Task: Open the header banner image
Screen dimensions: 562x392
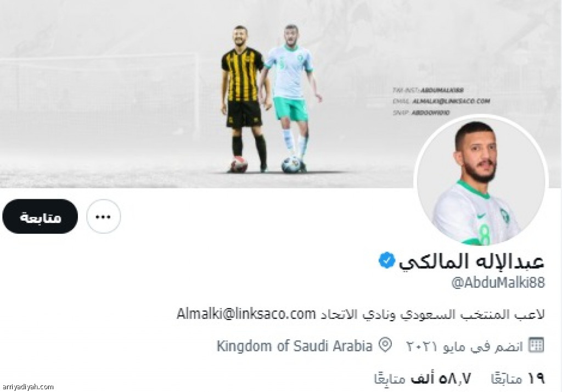Action: coord(281,94)
